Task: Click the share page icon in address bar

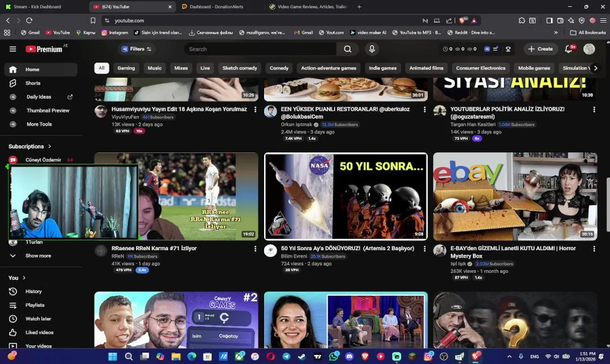Action: click(x=449, y=21)
